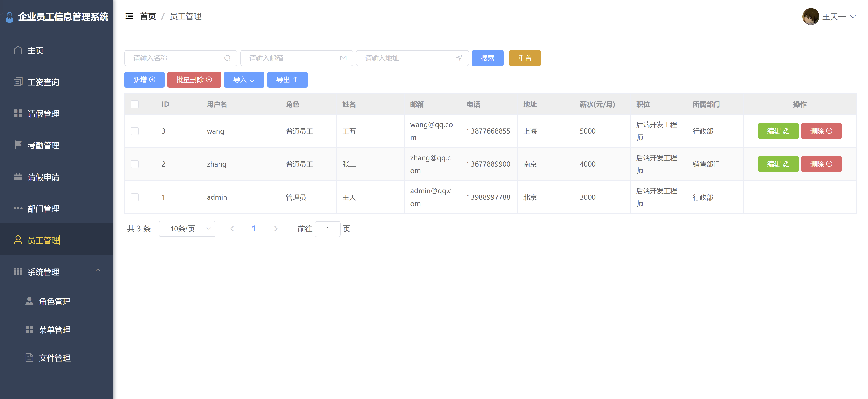Click the home icon beside 主页
Viewport: 868px width, 399px height.
click(x=18, y=50)
